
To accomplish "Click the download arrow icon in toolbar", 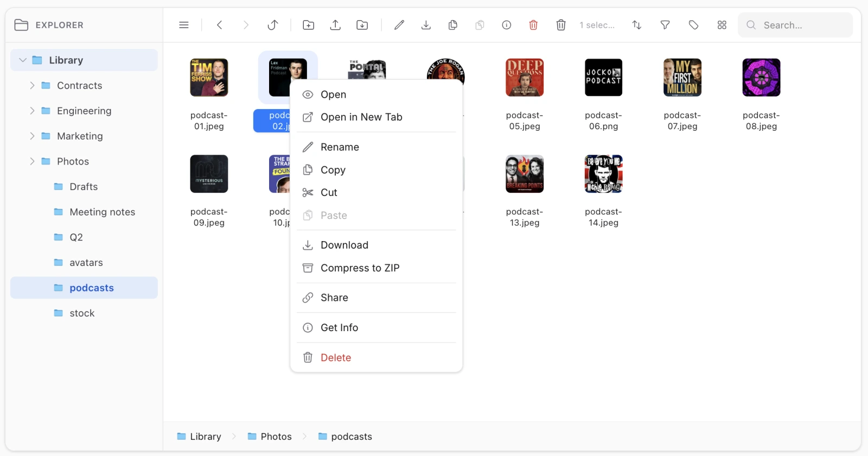I will (426, 25).
